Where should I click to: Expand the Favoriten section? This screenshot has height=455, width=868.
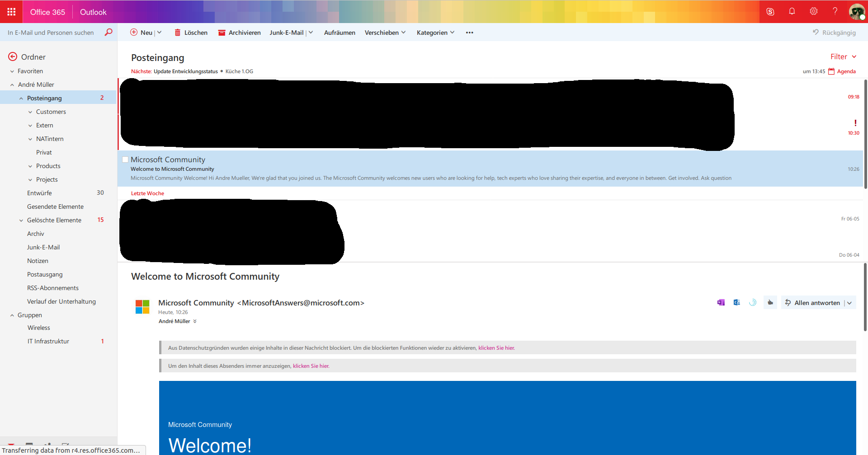point(12,71)
